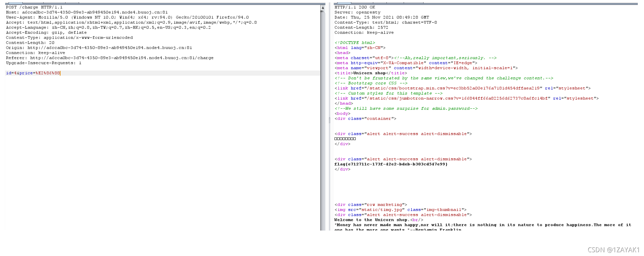Click the '<title>Unicorn shop</title>' line
Viewport: 644px width, 256px height.
(371, 73)
